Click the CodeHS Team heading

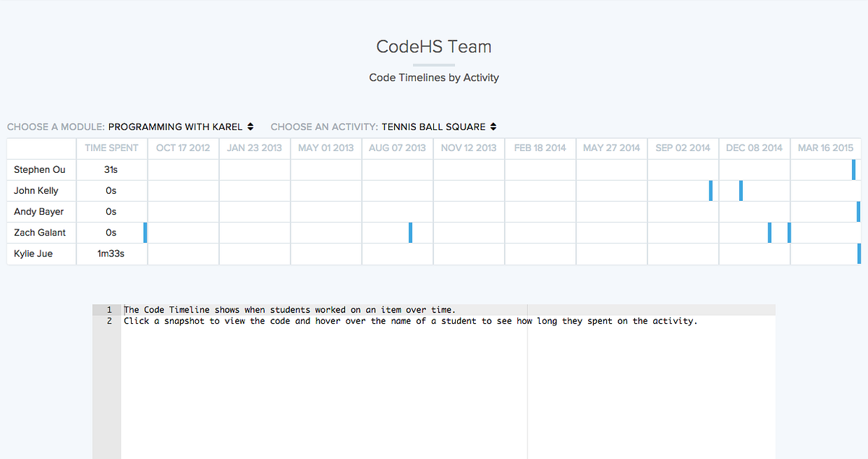click(433, 46)
